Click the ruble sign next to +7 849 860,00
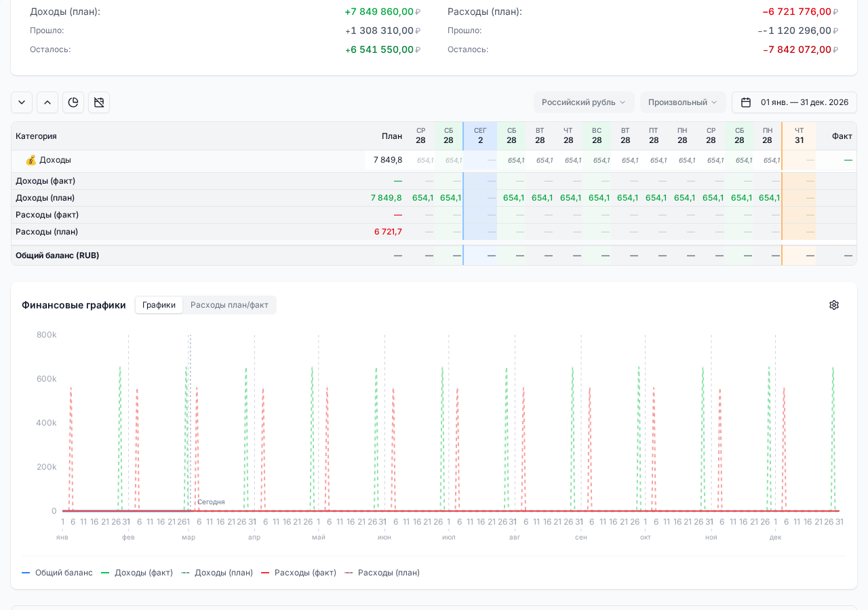The height and width of the screenshot is (610, 868). coord(418,12)
